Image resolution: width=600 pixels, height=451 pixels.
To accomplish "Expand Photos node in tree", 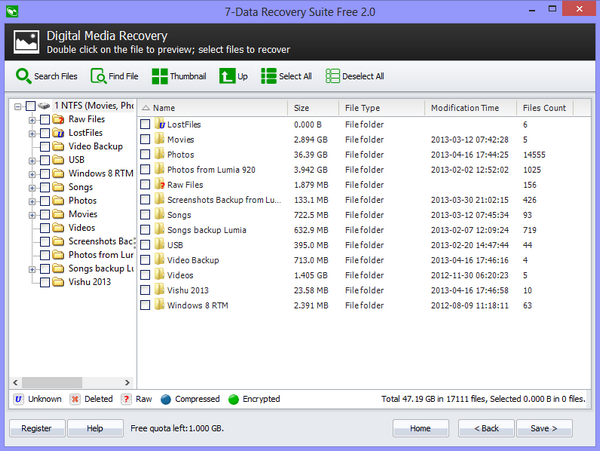I will coord(32,201).
